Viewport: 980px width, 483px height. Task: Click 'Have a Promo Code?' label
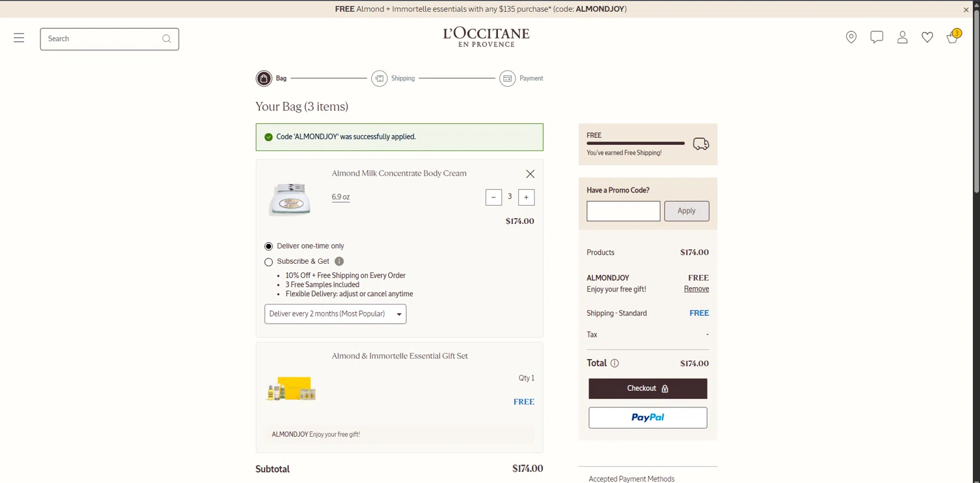(x=618, y=191)
